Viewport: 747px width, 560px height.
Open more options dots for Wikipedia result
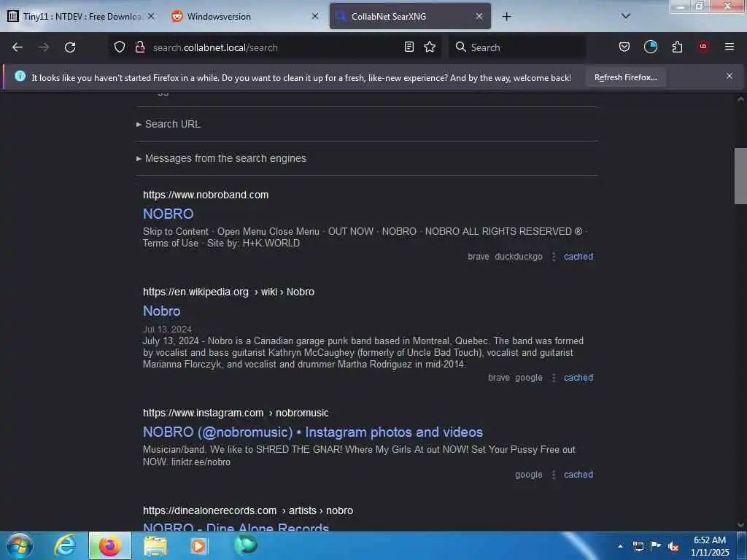[553, 378]
